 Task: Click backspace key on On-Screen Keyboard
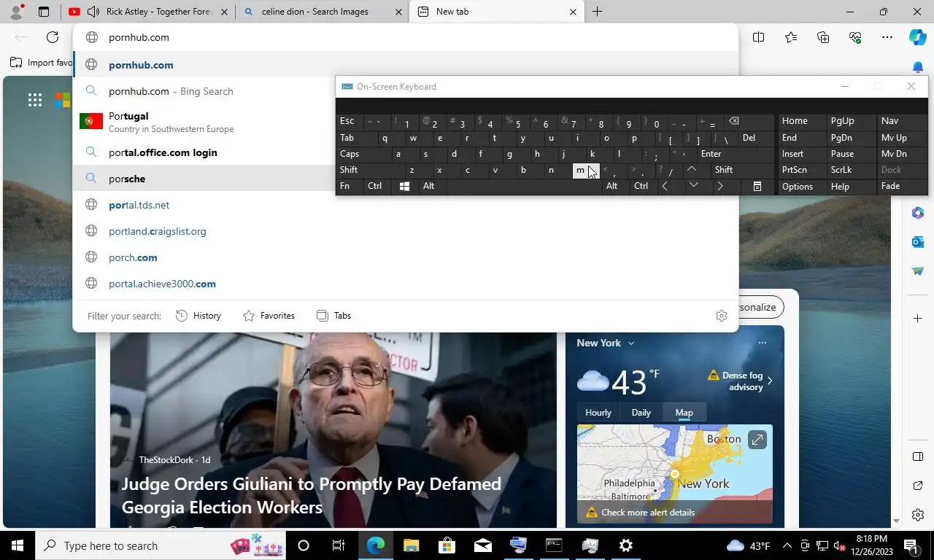tap(734, 121)
